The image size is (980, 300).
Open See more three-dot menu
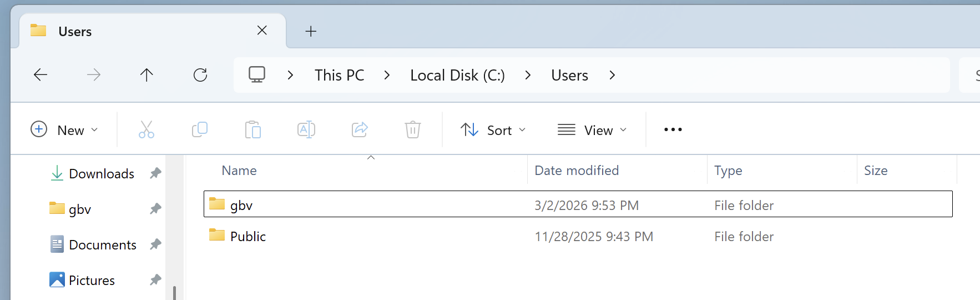coord(673,130)
